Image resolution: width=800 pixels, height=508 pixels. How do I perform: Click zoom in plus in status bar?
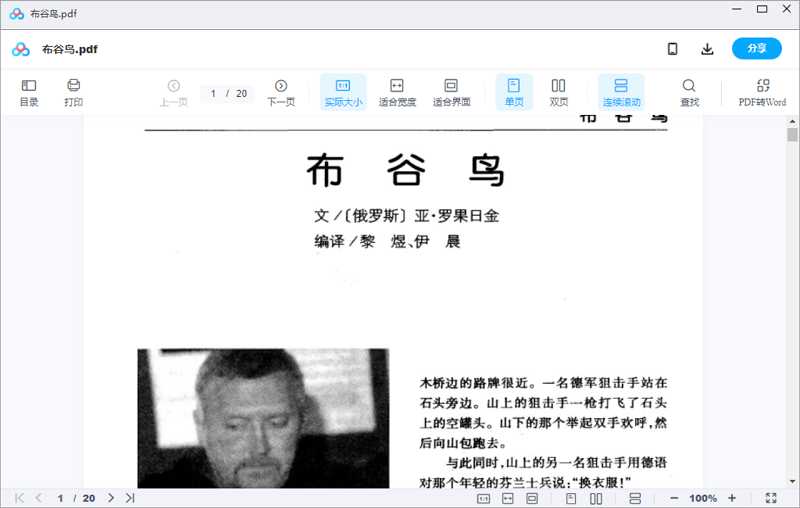(x=732, y=498)
